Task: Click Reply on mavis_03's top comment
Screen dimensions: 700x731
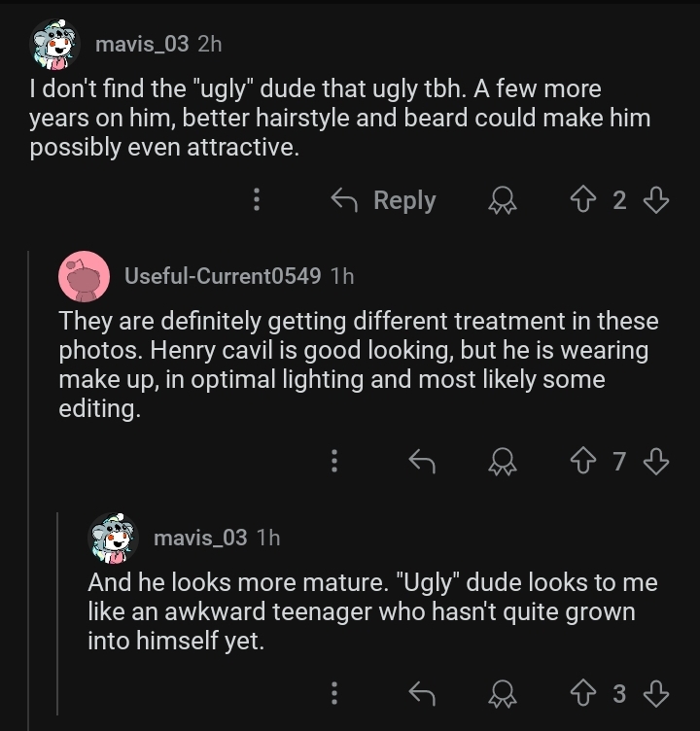Action: point(384,200)
